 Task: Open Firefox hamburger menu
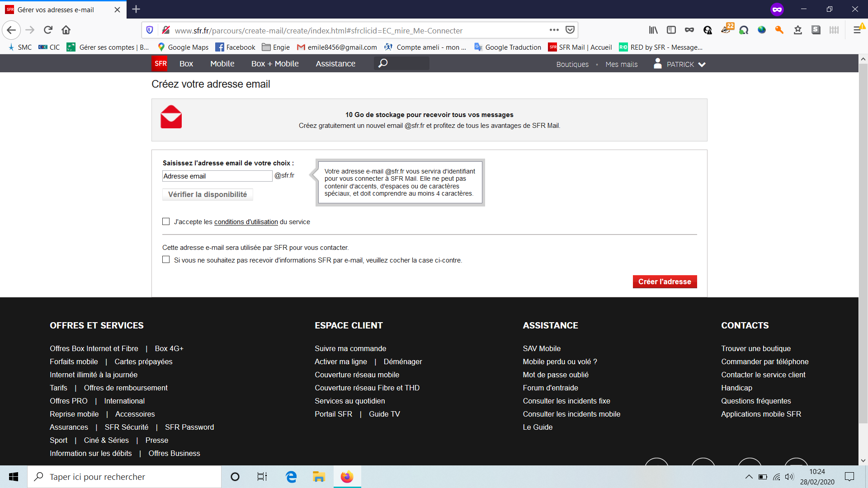[857, 30]
